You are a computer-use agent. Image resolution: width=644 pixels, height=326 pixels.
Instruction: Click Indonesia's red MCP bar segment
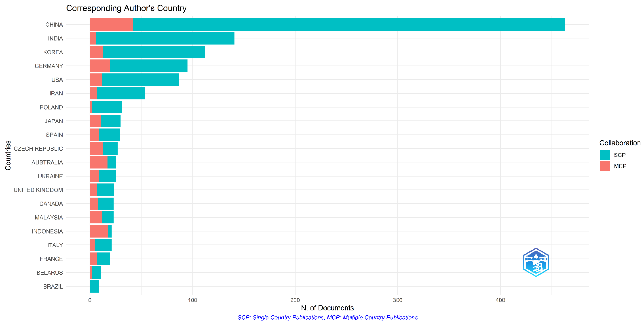(99, 231)
